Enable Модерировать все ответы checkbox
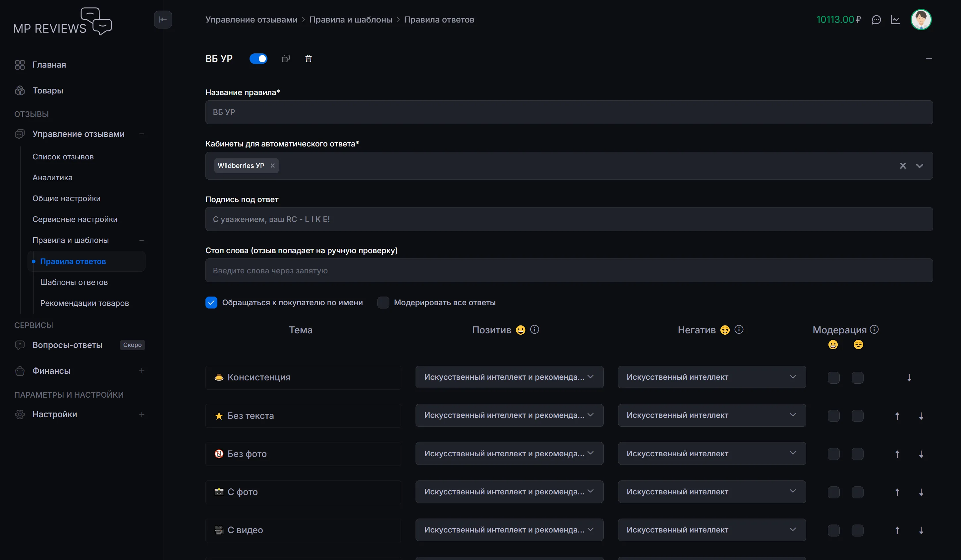This screenshot has width=961, height=560. pyautogui.click(x=383, y=302)
